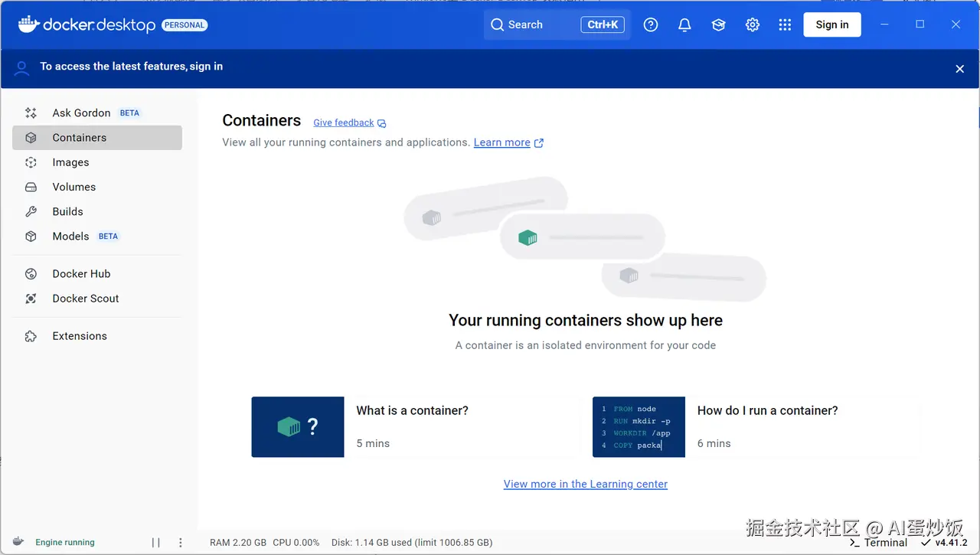Click the Containers cube icon in sidebar

point(31,138)
